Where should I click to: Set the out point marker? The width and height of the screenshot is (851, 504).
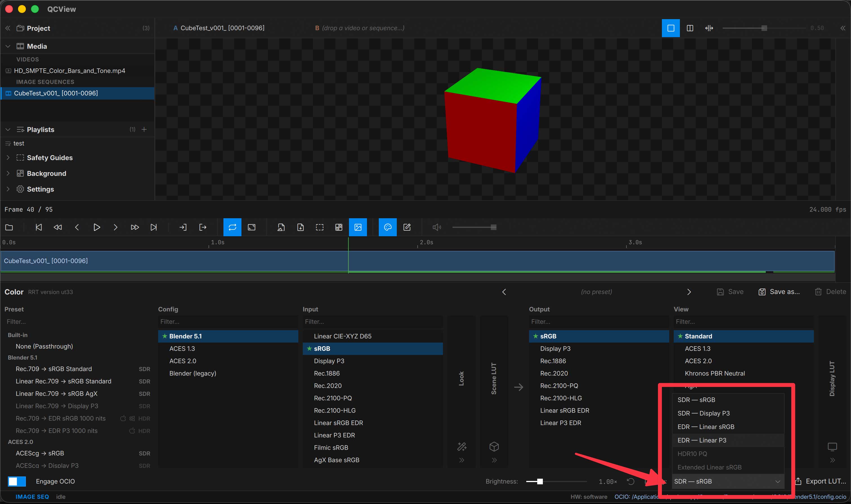pyautogui.click(x=202, y=227)
